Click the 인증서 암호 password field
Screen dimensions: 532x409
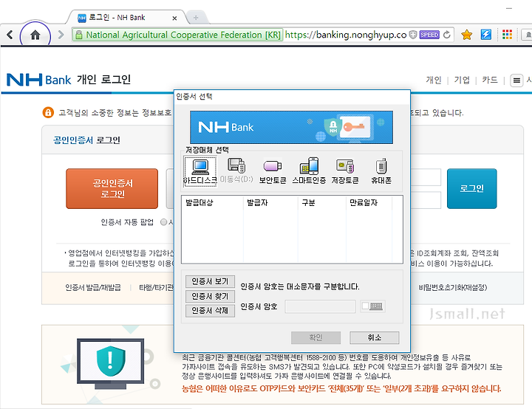[320, 306]
